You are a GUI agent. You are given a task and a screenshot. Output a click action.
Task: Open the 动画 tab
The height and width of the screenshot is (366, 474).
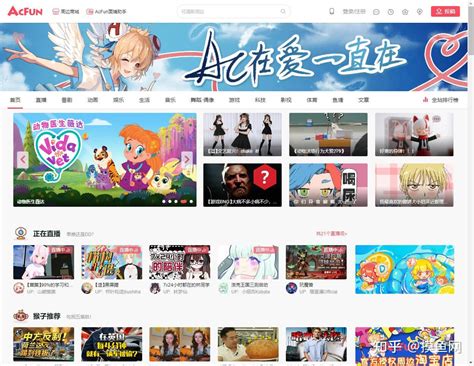coord(93,100)
